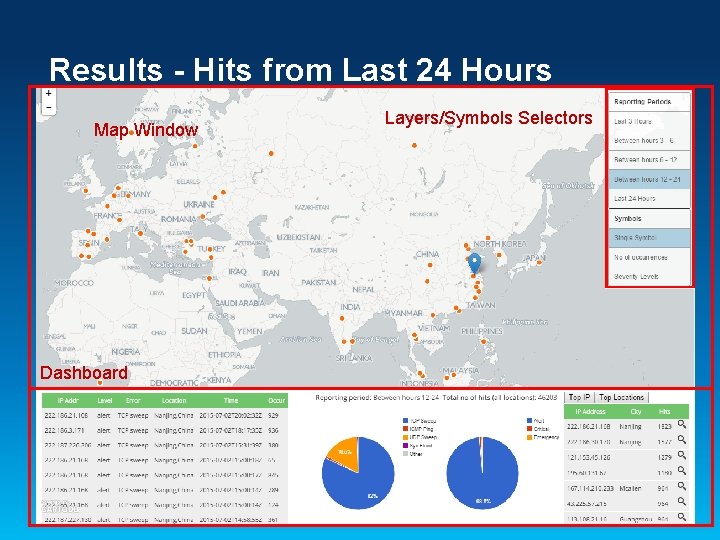
Task: Select Last 24 Hours reporting period
Action: click(649, 198)
